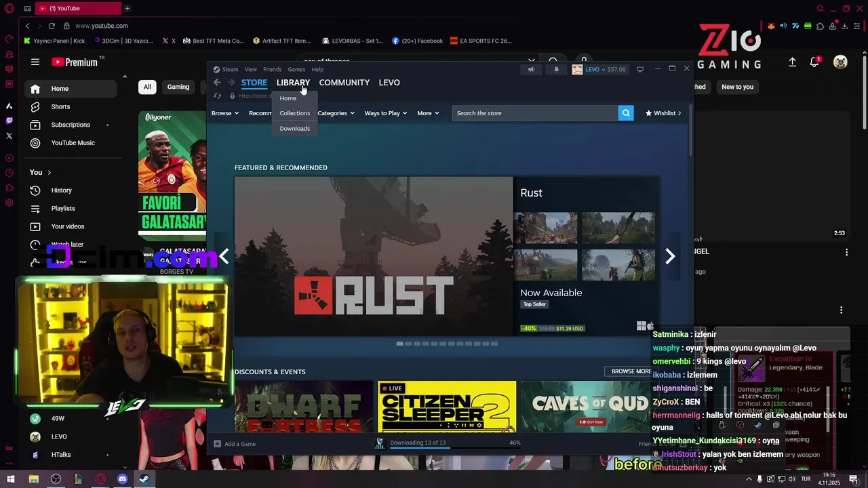Open Subscriptions in the YouTube sidebar

coord(71,125)
